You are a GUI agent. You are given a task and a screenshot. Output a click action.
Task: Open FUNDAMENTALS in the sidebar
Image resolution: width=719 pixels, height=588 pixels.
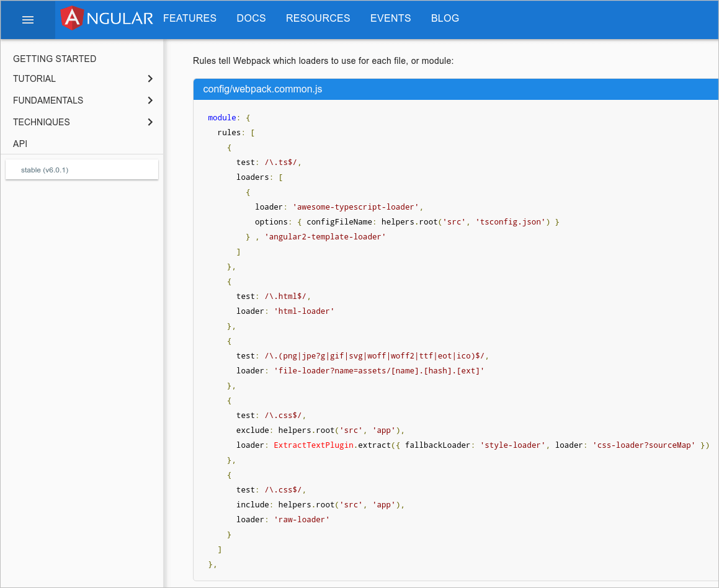[x=48, y=100]
